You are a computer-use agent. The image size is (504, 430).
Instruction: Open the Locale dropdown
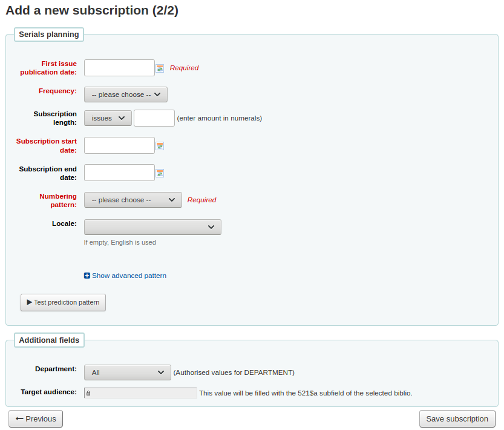point(152,227)
